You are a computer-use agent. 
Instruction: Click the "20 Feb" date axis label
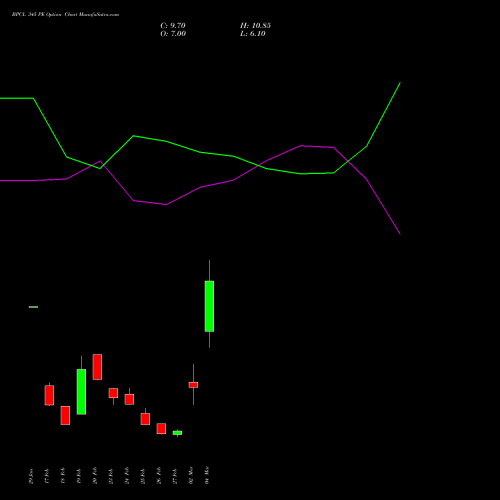coord(95,476)
